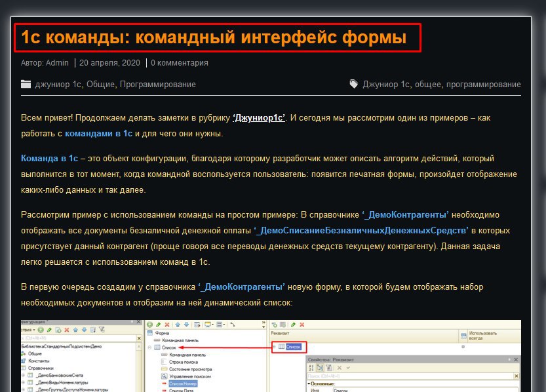Toggle the Использовать всегда checkbox for Список
546x392 pixels.
point(463,347)
